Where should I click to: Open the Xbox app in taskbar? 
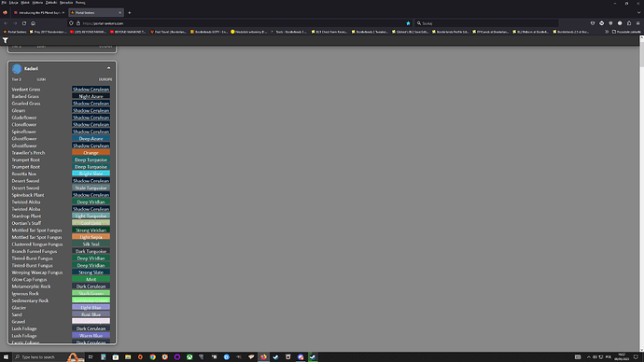click(x=189, y=357)
